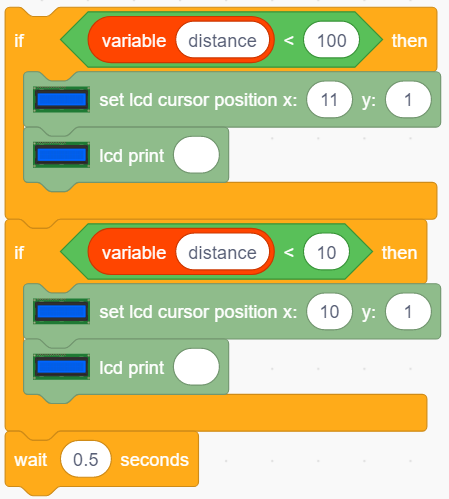Change wait duration 0.5 value
449x499 pixels.
86,459
